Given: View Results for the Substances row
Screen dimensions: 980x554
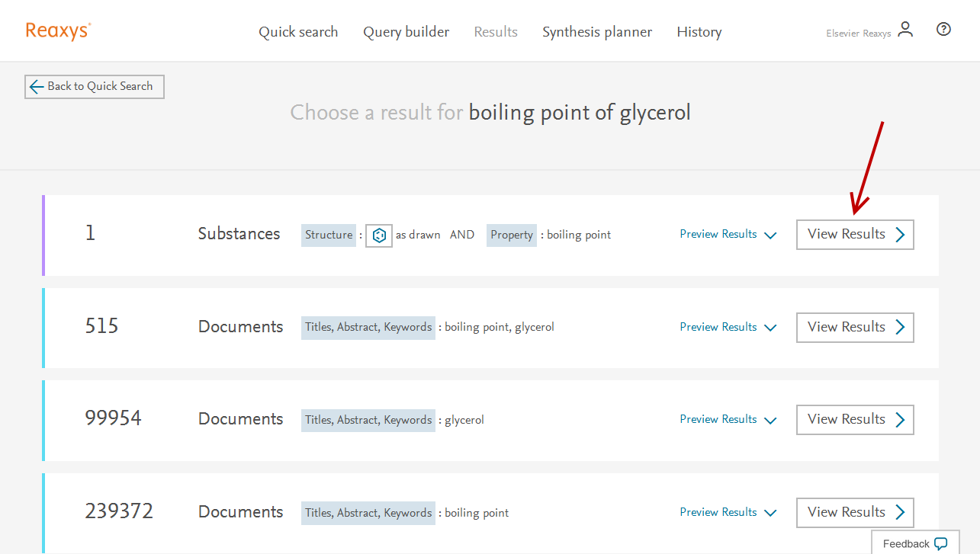Looking at the screenshot, I should click(x=855, y=235).
